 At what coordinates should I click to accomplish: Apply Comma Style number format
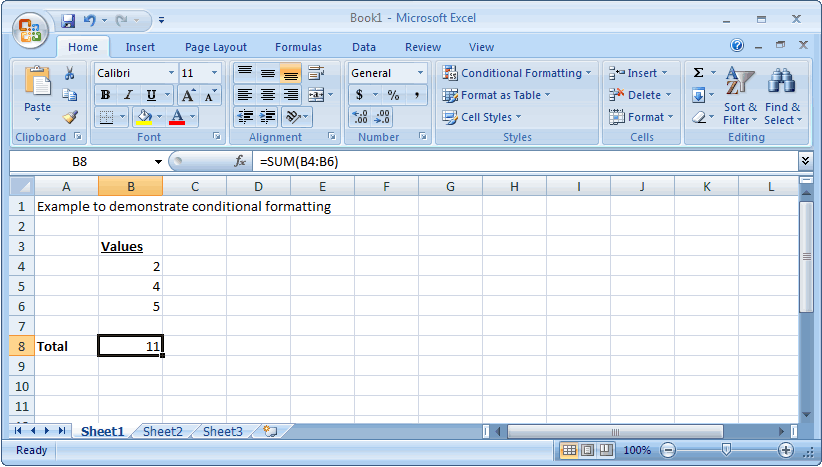tap(417, 95)
